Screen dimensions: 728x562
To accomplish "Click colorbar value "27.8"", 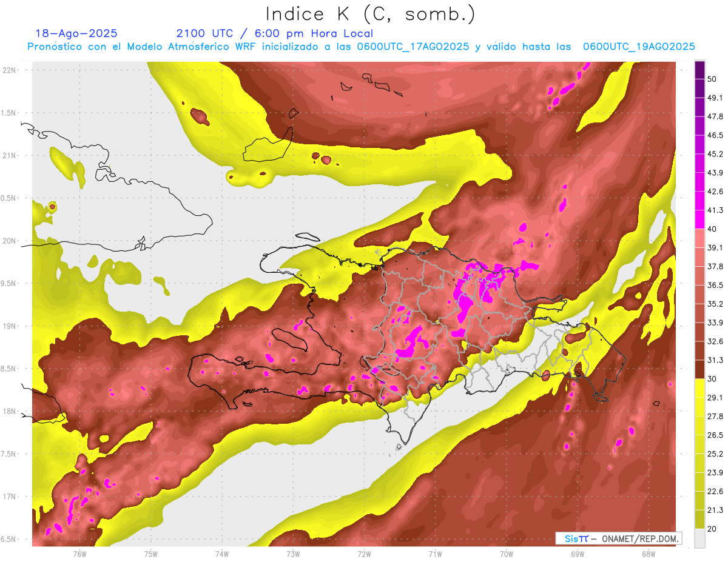I will [715, 416].
